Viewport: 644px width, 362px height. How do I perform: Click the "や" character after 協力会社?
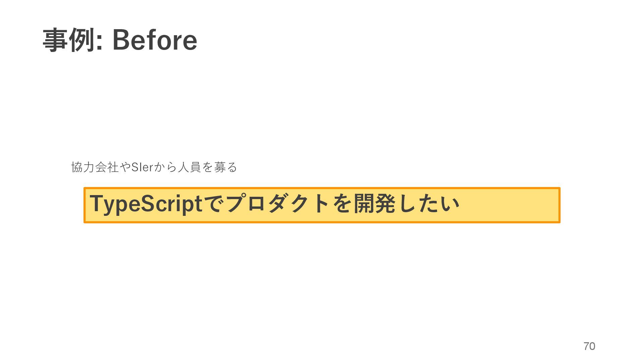125,167
